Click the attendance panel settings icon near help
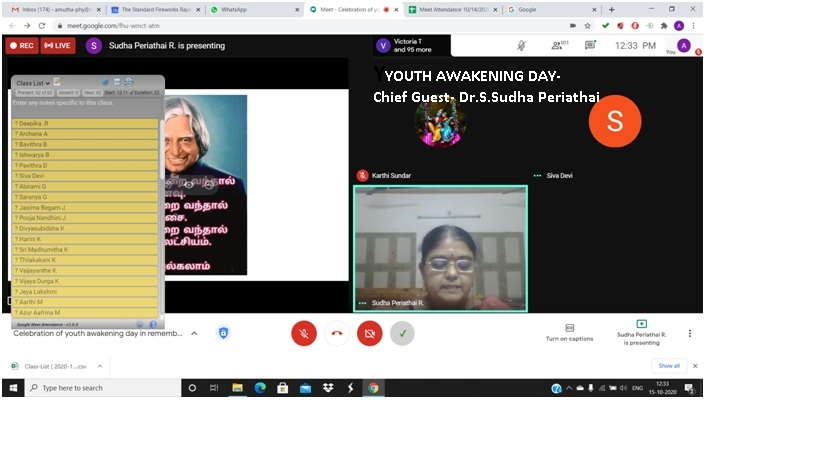 pos(139,324)
